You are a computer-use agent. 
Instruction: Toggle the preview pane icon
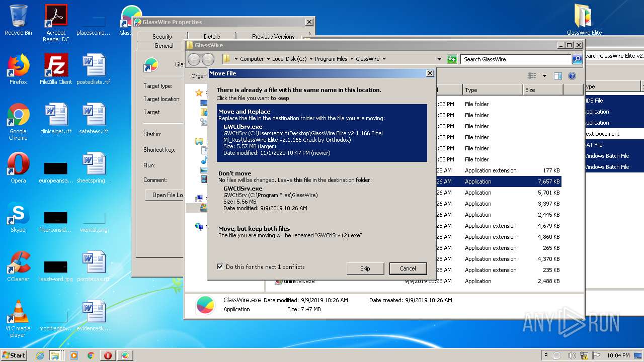coord(557,76)
